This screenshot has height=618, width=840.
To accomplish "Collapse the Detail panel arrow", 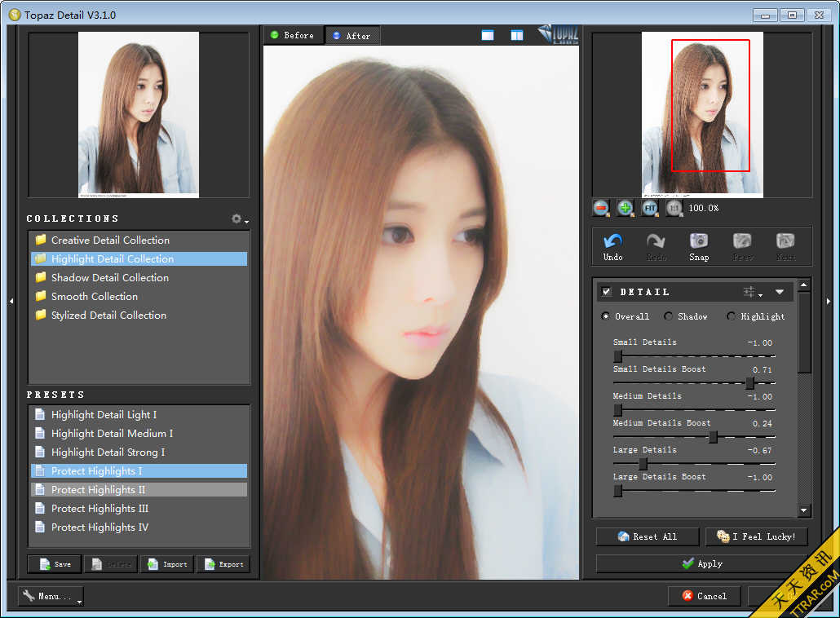I will (x=780, y=292).
